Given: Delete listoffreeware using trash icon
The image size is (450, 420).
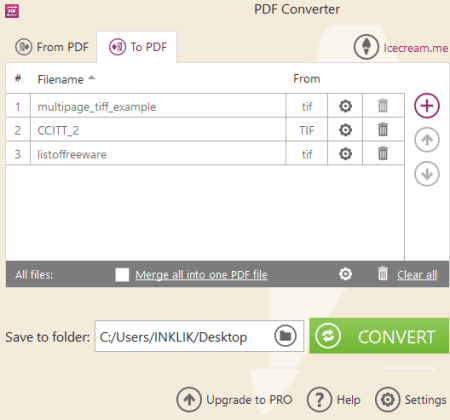Looking at the screenshot, I should click(383, 153).
